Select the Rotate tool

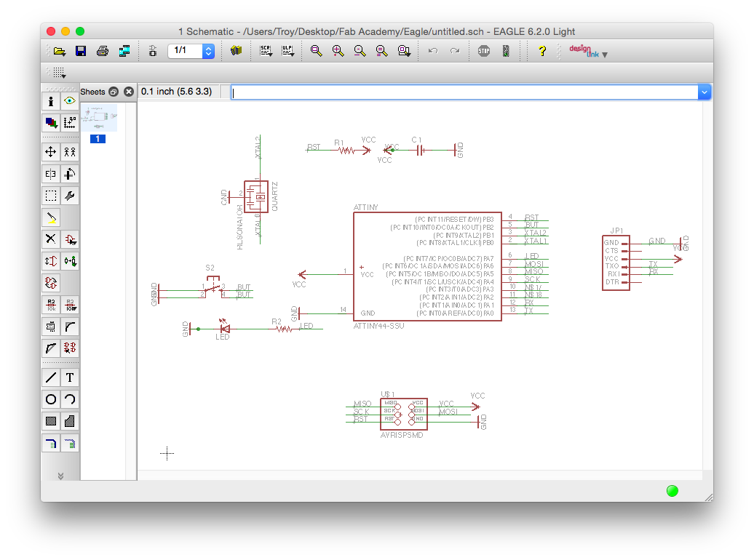pyautogui.click(x=70, y=174)
